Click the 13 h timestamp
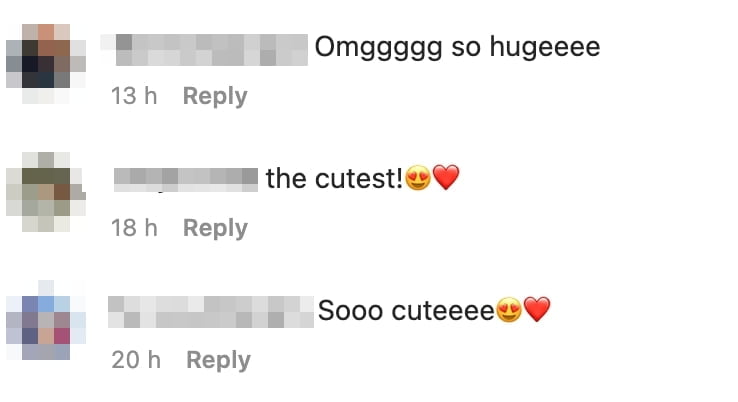Image resolution: width=738 pixels, height=402 pixels. pyautogui.click(x=134, y=96)
